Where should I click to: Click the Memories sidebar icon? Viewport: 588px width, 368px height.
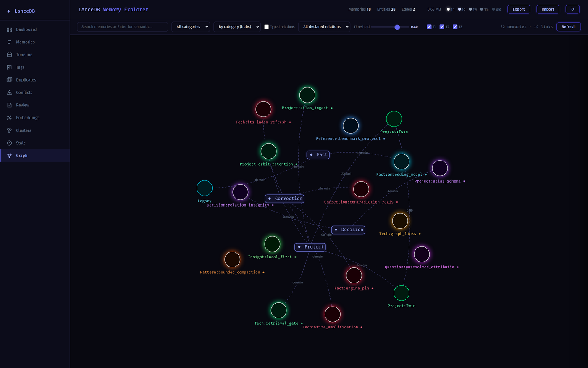click(x=9, y=42)
